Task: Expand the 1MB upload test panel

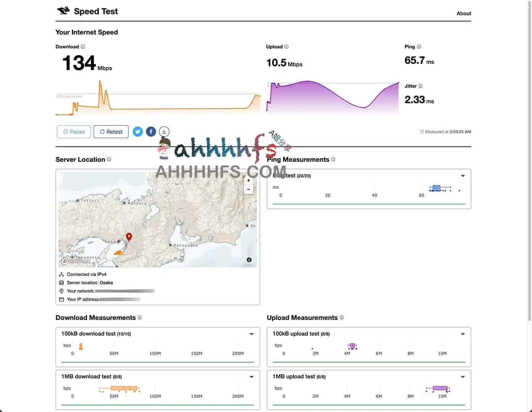Action: pos(463,377)
